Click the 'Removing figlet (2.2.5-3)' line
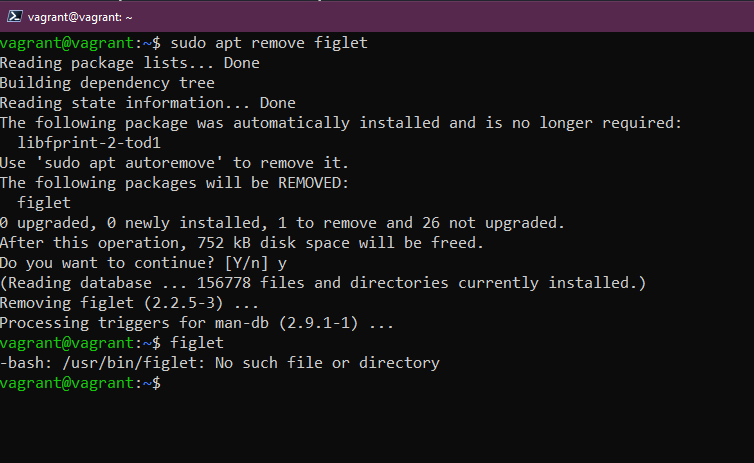Screen dimensions: 754x463 116,303
